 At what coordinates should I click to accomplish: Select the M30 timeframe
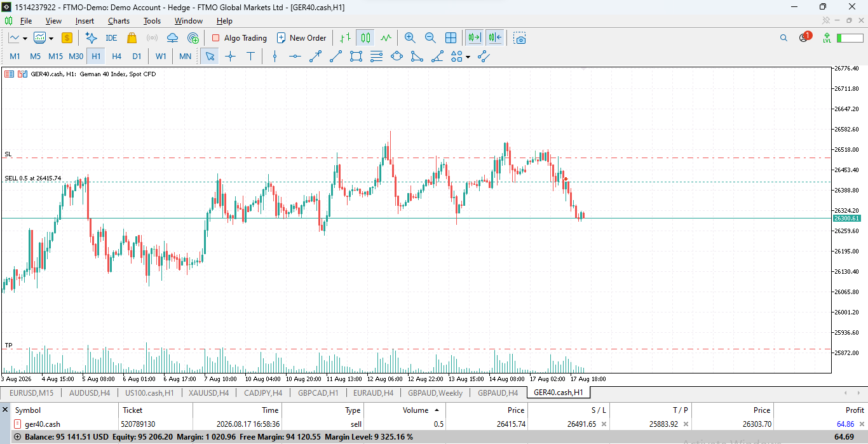(76, 57)
